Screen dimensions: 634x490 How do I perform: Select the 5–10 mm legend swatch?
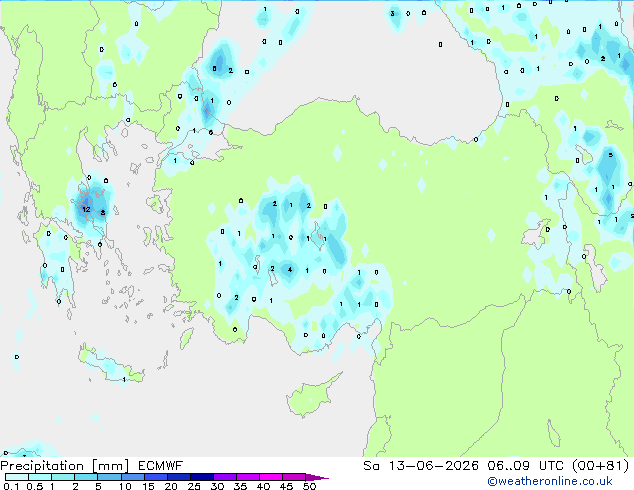click(109, 477)
